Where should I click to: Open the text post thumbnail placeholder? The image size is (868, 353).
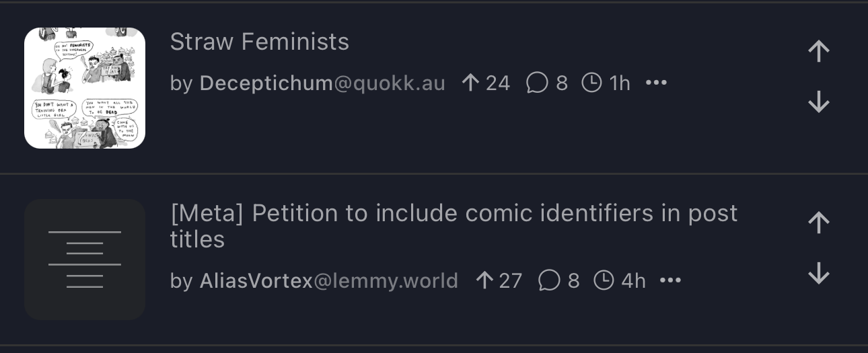tap(85, 260)
